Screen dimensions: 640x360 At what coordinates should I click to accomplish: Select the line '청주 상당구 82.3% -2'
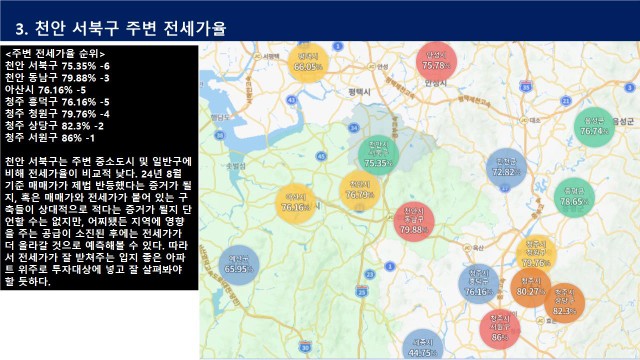coord(54,126)
